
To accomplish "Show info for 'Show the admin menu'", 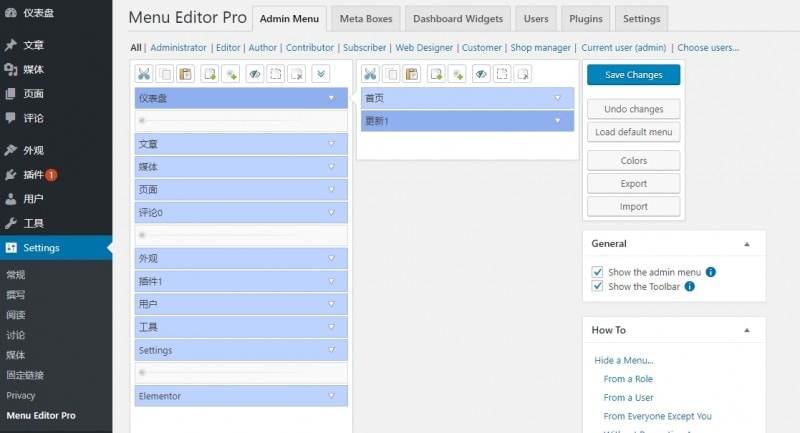I will [x=711, y=272].
